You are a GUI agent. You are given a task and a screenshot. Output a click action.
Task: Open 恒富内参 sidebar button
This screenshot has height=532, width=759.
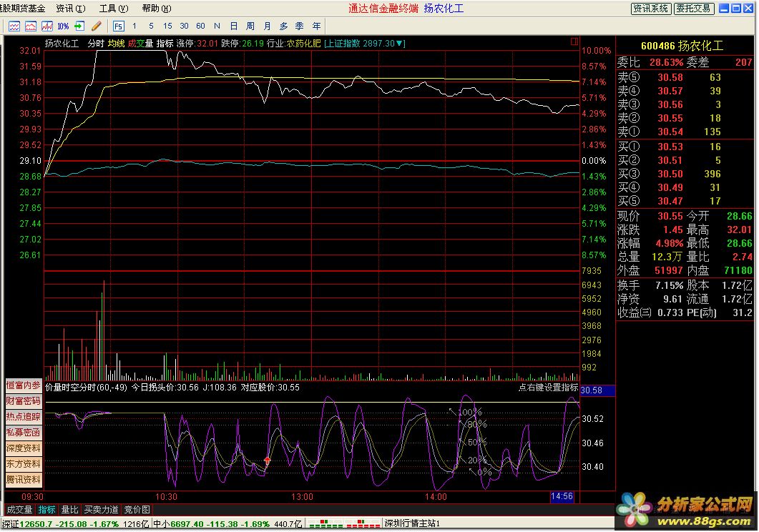(23, 385)
